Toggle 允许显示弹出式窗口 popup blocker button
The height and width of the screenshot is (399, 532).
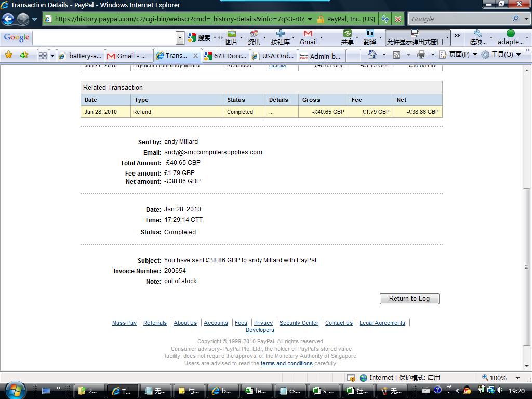coord(415,37)
